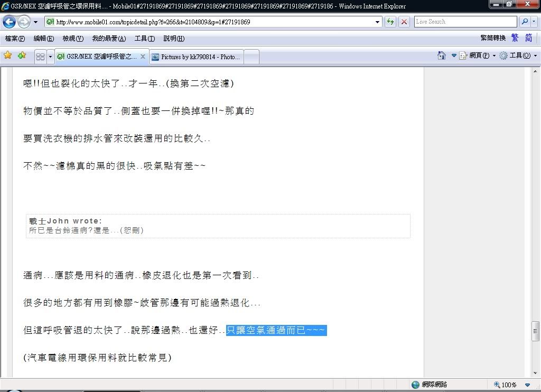The image size is (541, 392).
Task: Click Add to Favorites star-plus icon
Action: point(22,55)
